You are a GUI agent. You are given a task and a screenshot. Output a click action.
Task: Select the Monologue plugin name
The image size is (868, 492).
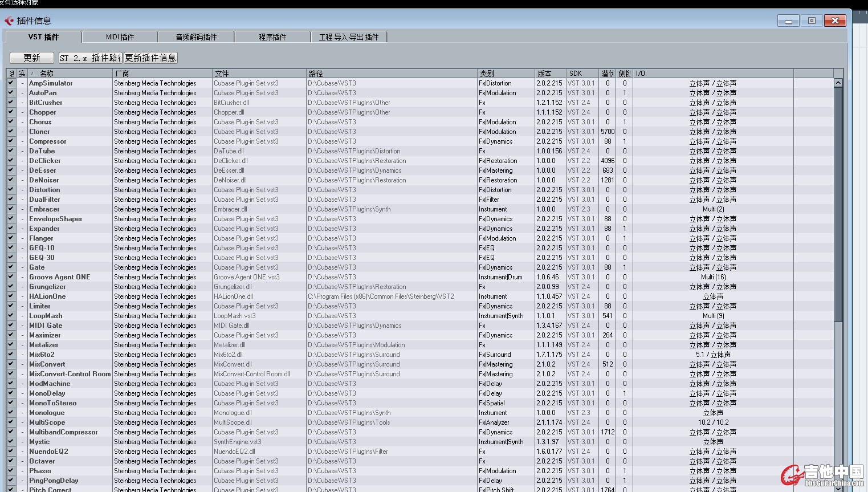pyautogui.click(x=47, y=413)
